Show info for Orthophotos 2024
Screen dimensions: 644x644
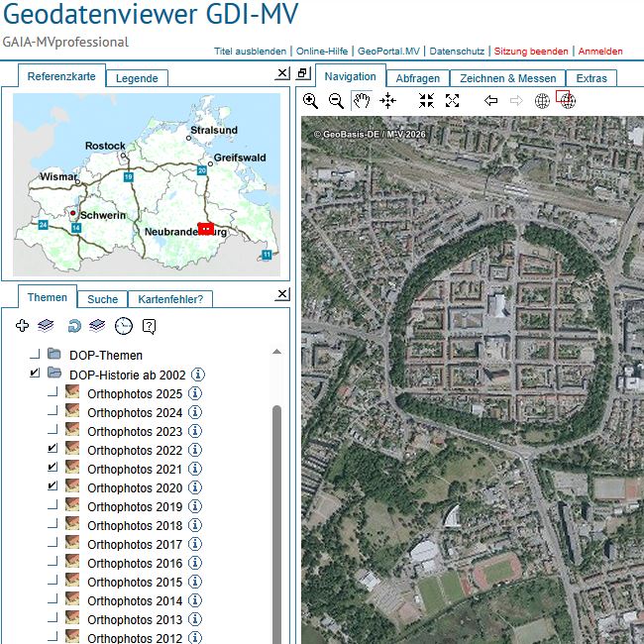tap(195, 412)
